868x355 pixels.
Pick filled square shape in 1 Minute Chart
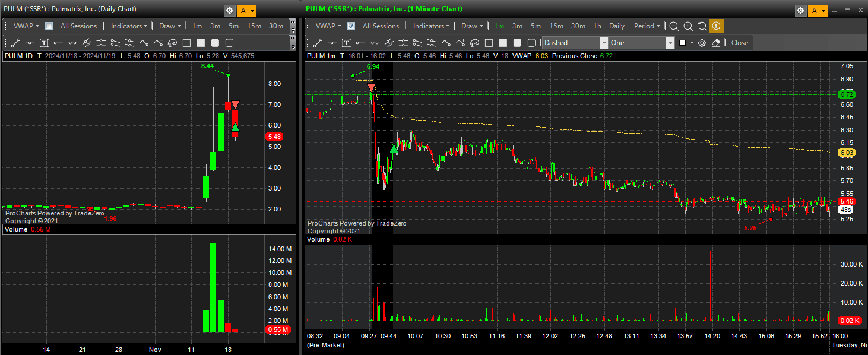tap(503, 43)
